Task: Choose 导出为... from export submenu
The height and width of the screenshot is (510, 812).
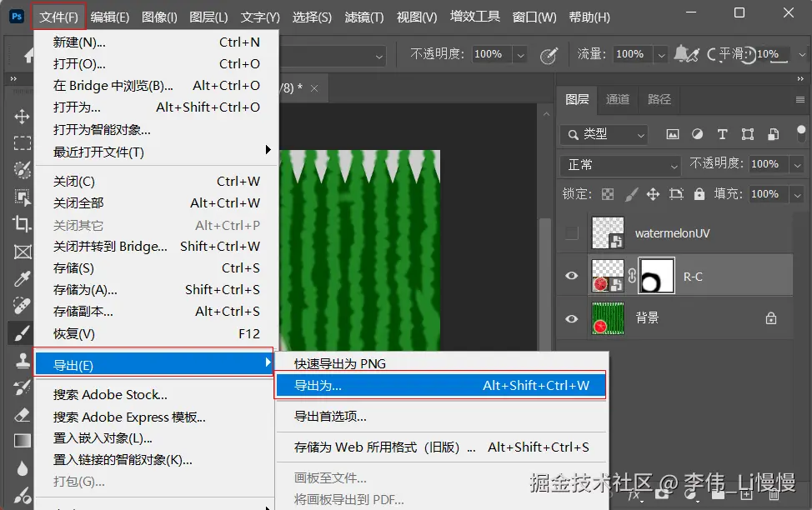Action: point(440,385)
